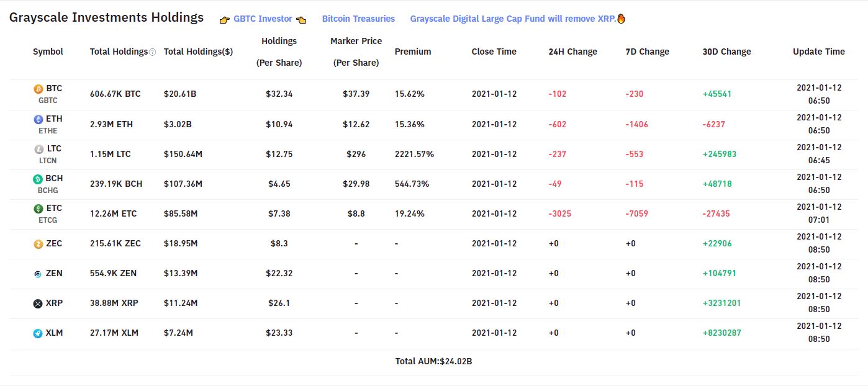Viewport: 868px width, 386px height.
Task: Click the -102 24H change value
Action: pos(558,94)
